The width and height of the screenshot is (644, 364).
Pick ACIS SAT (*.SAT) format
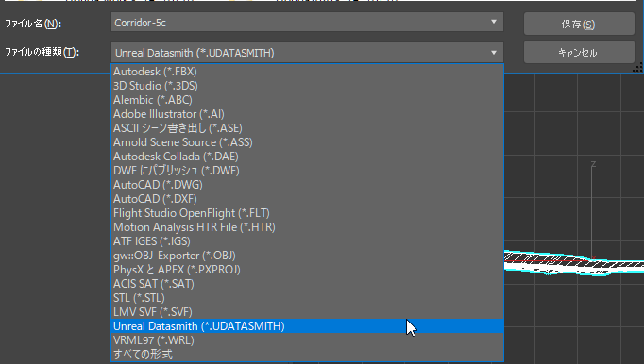[x=307, y=284]
